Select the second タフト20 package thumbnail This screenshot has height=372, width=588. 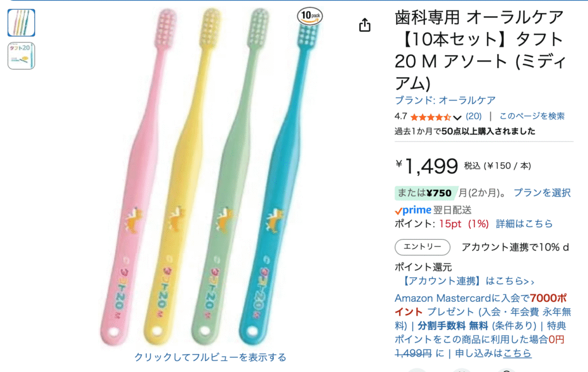coord(21,56)
